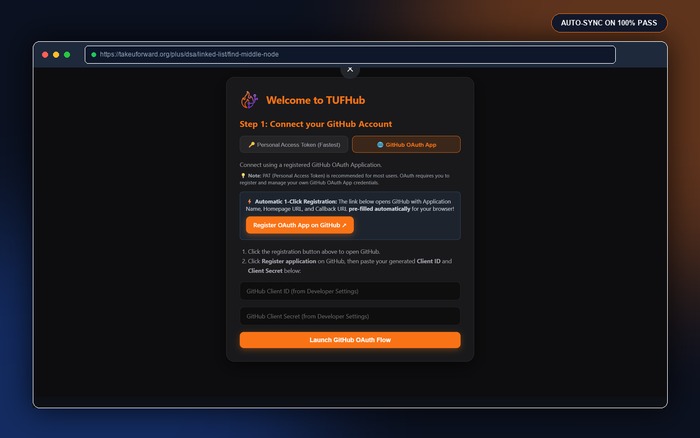700x438 pixels.
Task: Launch GitHub OAuth Flow
Action: point(350,340)
